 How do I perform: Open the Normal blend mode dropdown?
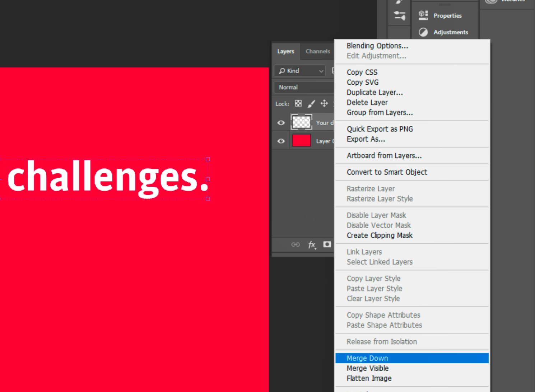point(303,87)
